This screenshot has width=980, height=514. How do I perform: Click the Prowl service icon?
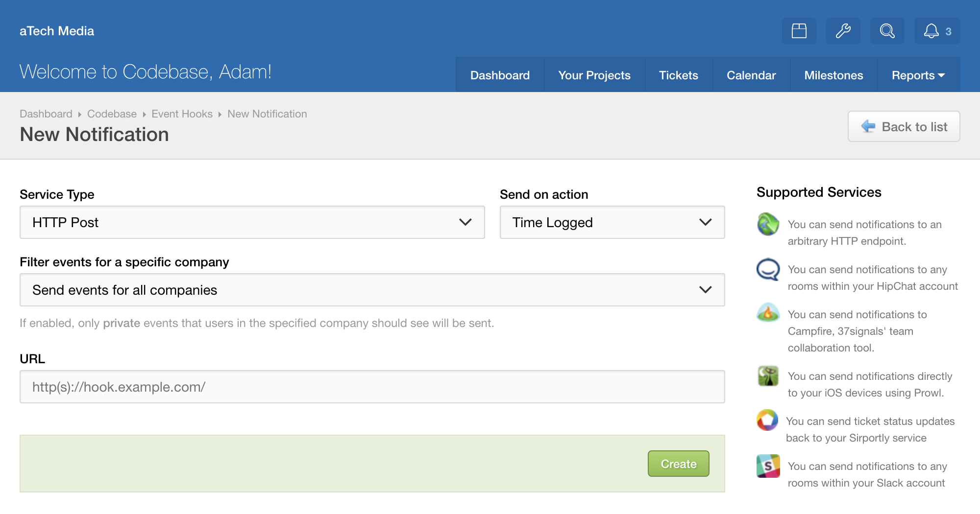[768, 376]
